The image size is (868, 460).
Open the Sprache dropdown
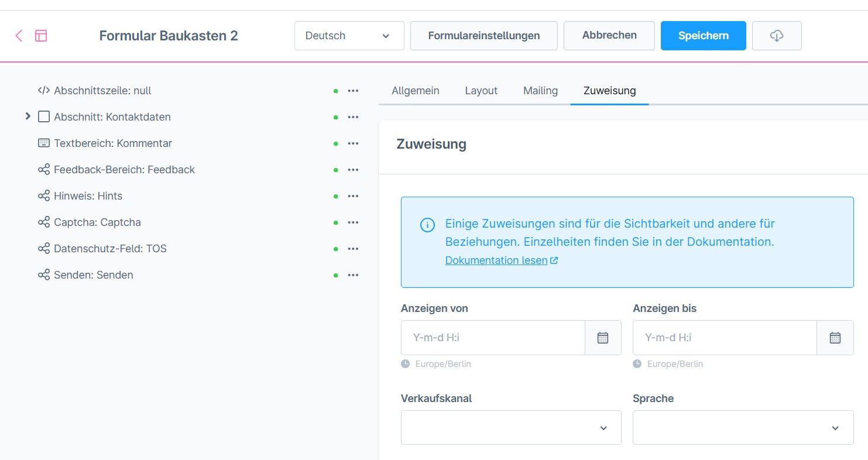(742, 428)
